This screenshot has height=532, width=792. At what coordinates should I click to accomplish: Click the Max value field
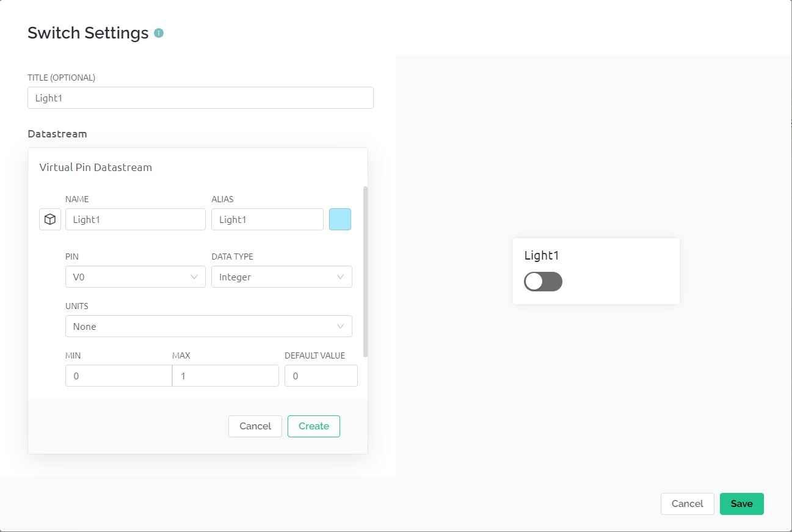pos(225,376)
